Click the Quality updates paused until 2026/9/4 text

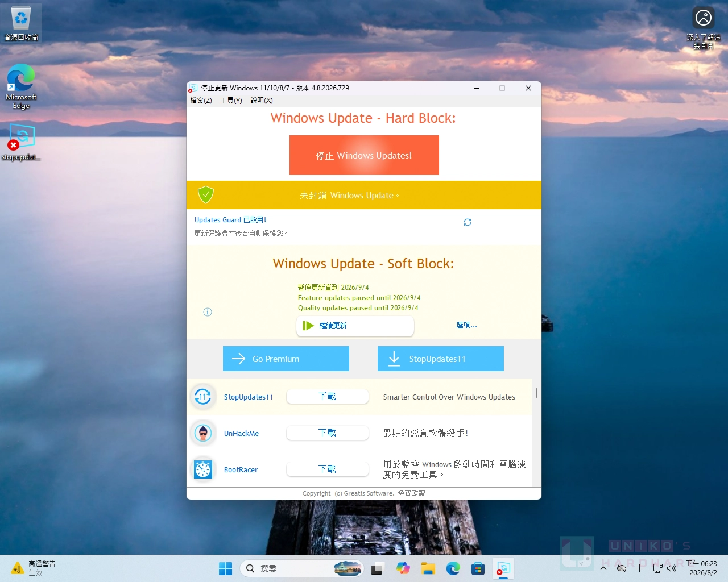point(358,308)
